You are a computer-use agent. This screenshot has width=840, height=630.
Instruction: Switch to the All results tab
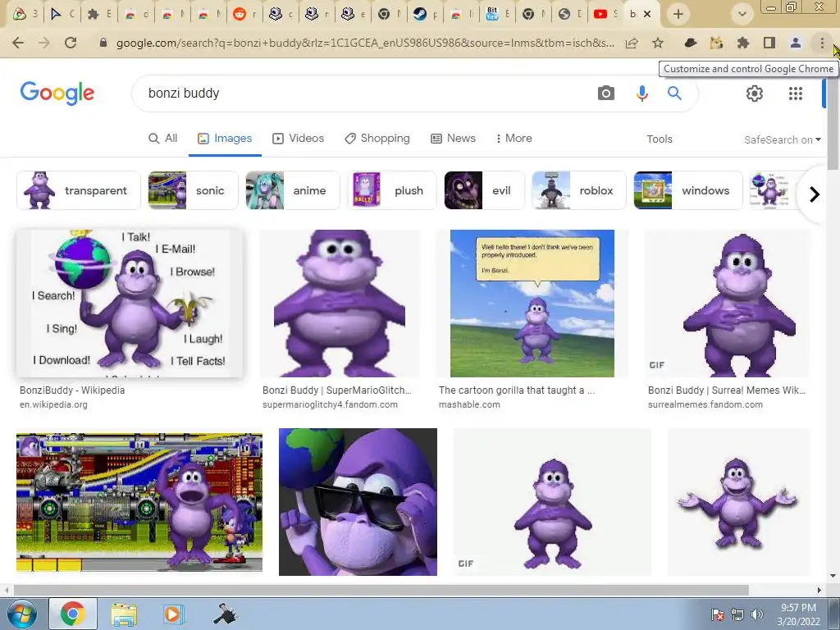click(163, 138)
